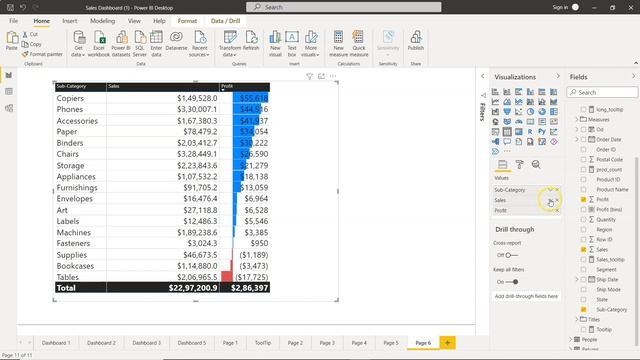Switch to the View ribbon tab
This screenshot has height=360, width=640.
[134, 21]
